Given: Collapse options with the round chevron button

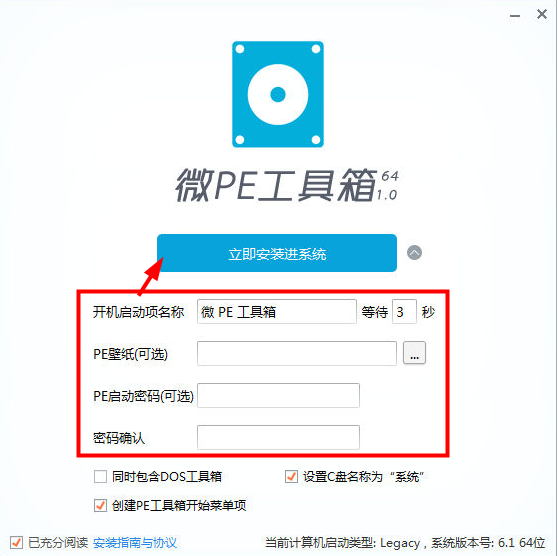Looking at the screenshot, I should 414,253.
